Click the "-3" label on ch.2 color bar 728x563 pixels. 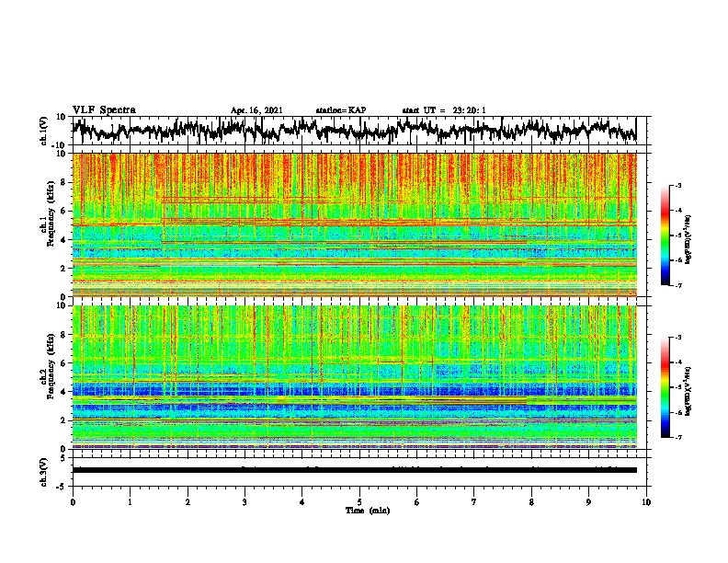click(x=678, y=338)
